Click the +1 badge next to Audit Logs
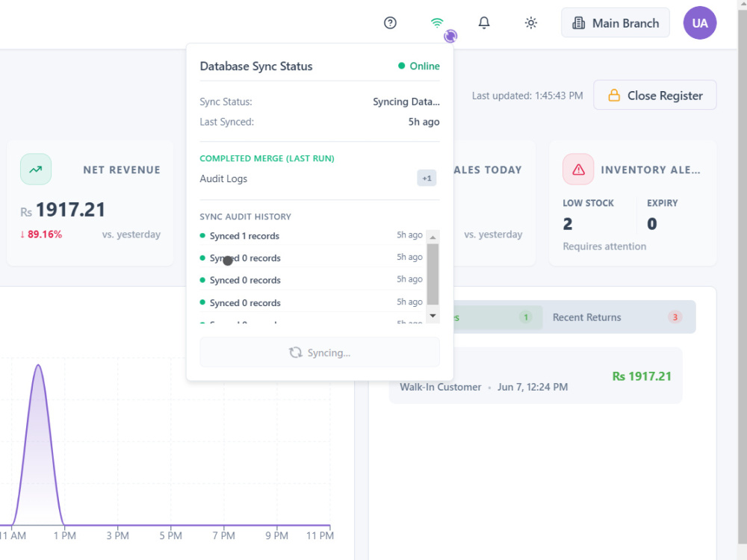This screenshot has height=560, width=747. pyautogui.click(x=427, y=178)
